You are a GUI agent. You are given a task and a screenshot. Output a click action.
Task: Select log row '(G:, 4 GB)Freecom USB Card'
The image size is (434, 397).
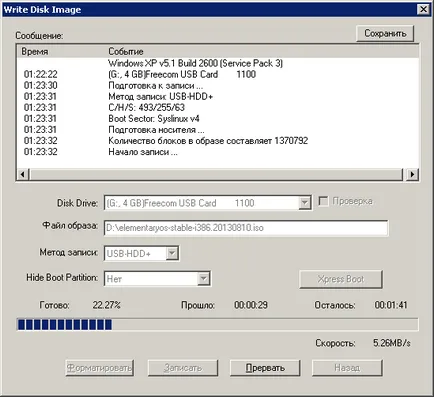point(218,74)
